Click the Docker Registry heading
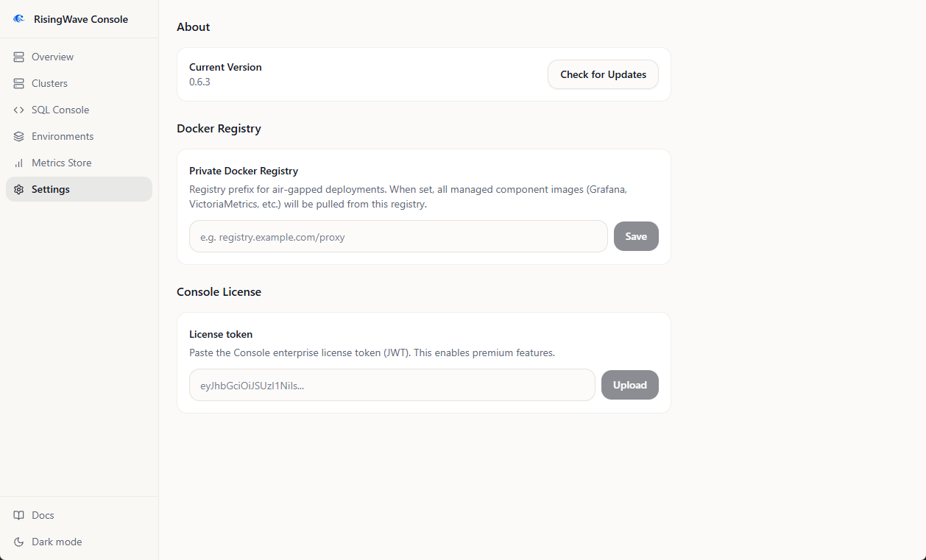 pyautogui.click(x=219, y=128)
